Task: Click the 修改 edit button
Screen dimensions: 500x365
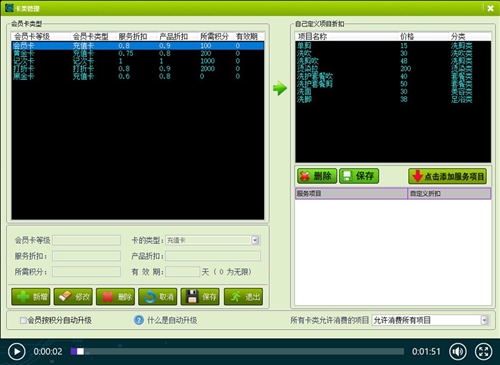Action: pyautogui.click(x=73, y=297)
